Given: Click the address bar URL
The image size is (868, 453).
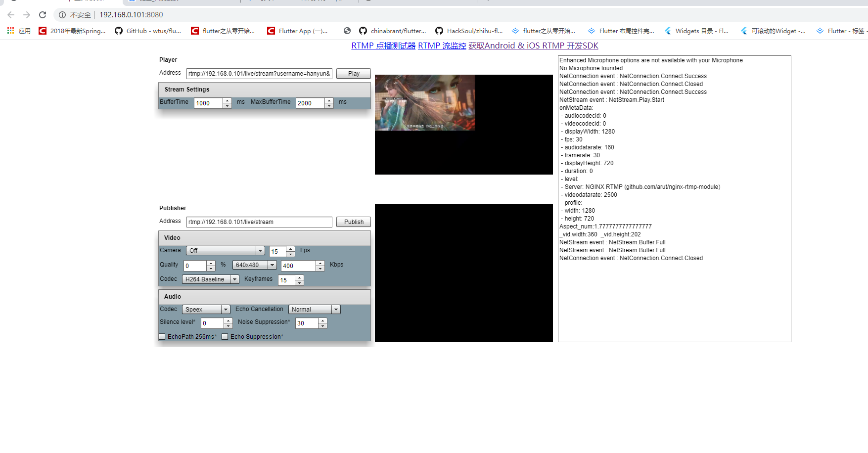Looking at the screenshot, I should [x=131, y=15].
